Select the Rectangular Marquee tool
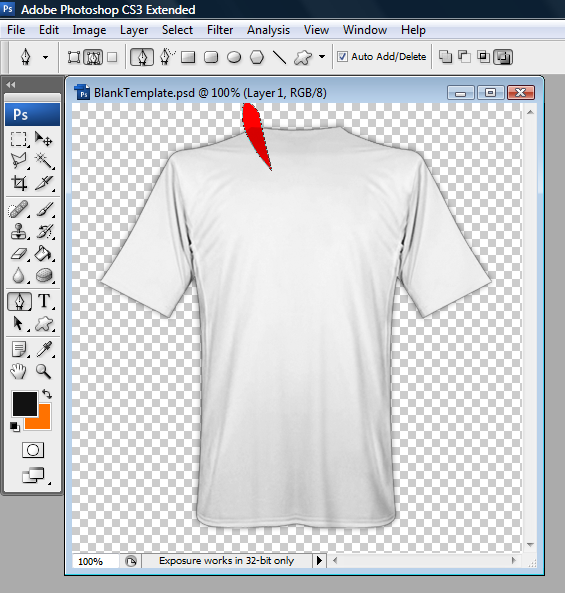 [x=19, y=139]
